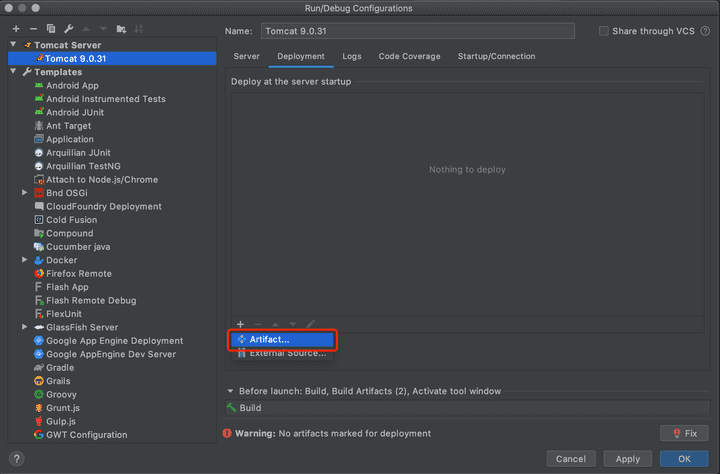Expand the GlassFish Server node
The height and width of the screenshot is (474, 720).
tap(25, 327)
